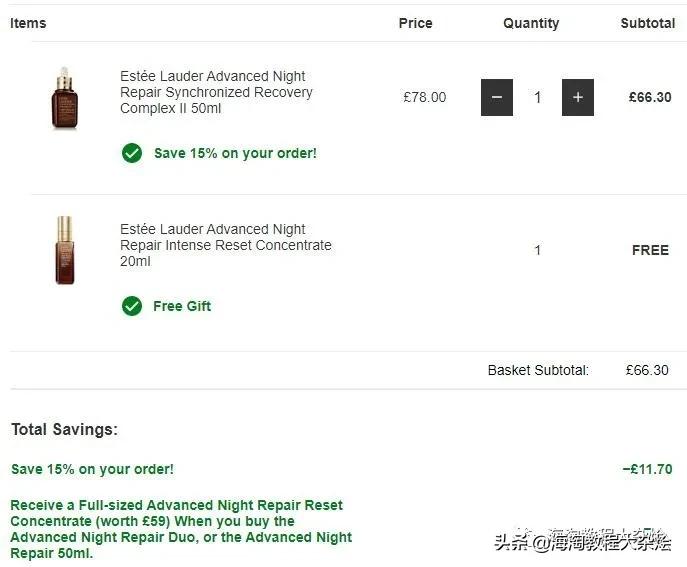
Task: Increase quantity with the plus button
Action: click(x=577, y=98)
